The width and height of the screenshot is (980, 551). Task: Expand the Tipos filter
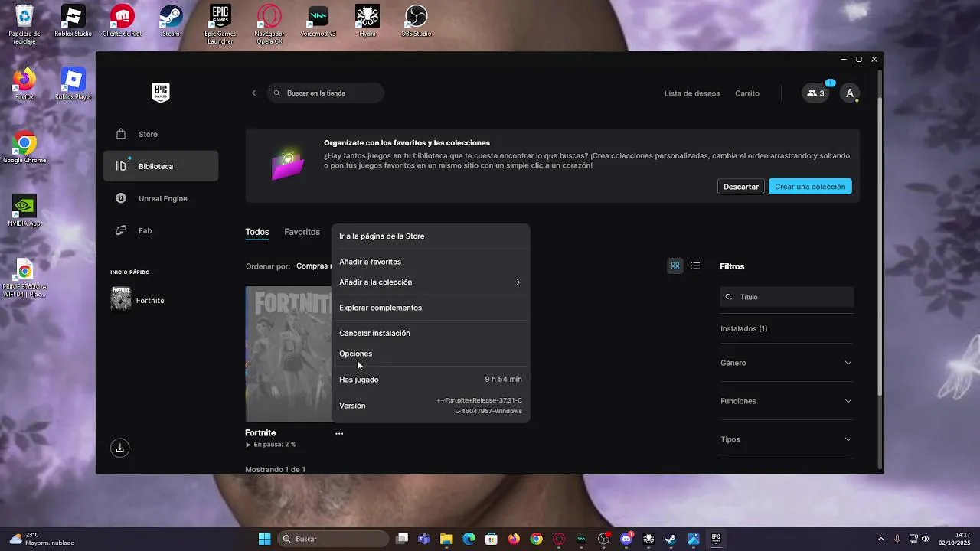[786, 439]
